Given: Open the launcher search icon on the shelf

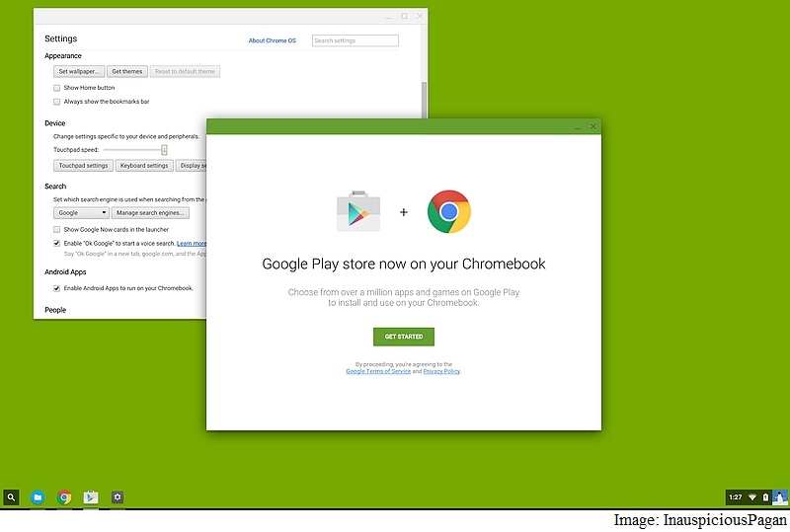Looking at the screenshot, I should click(11, 497).
